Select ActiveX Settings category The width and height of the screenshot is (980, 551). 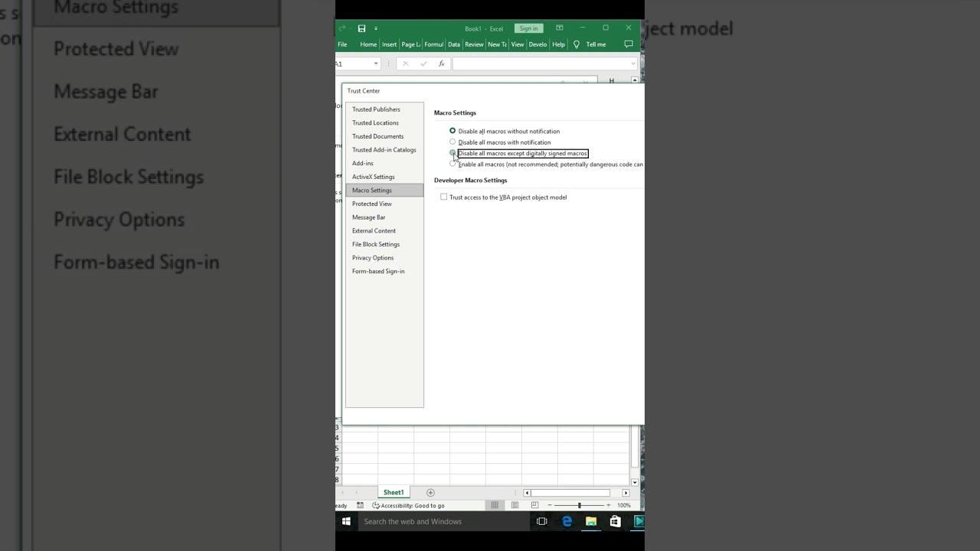point(384,177)
